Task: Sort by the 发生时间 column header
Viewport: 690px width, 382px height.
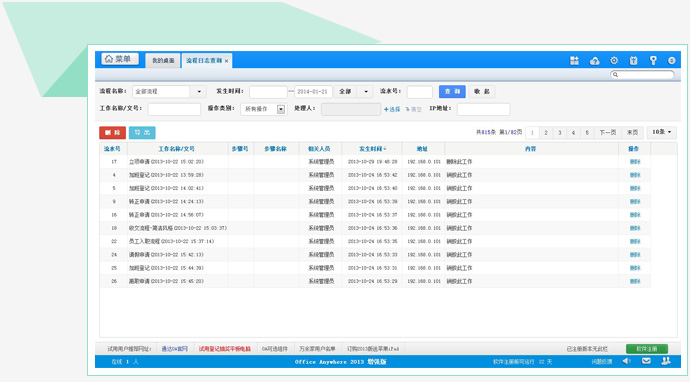Action: 372,149
